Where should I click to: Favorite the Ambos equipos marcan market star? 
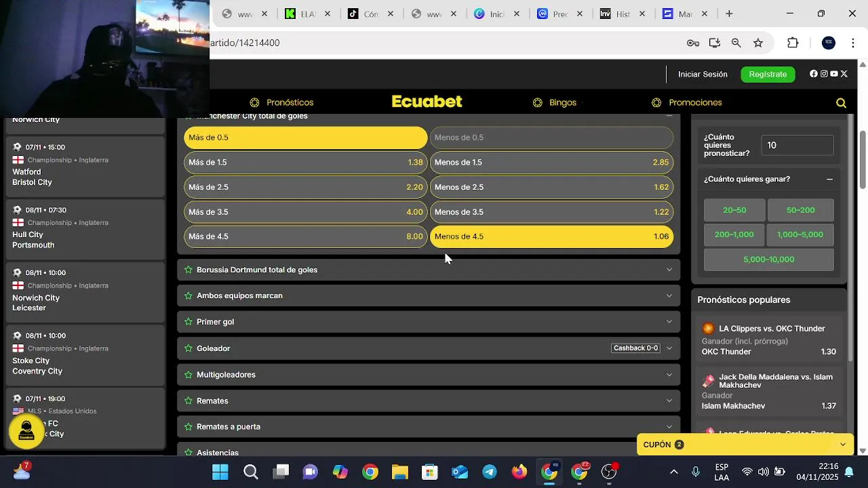click(x=189, y=296)
